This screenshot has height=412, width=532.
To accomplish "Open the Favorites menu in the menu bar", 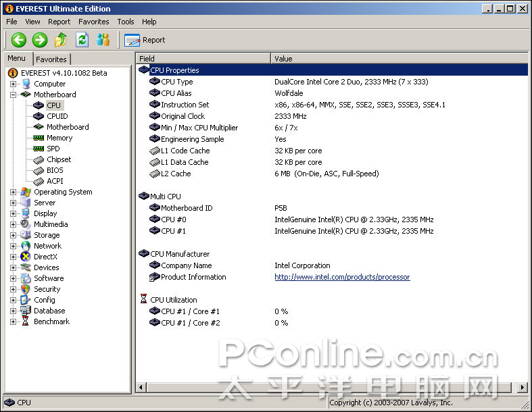I will (94, 22).
